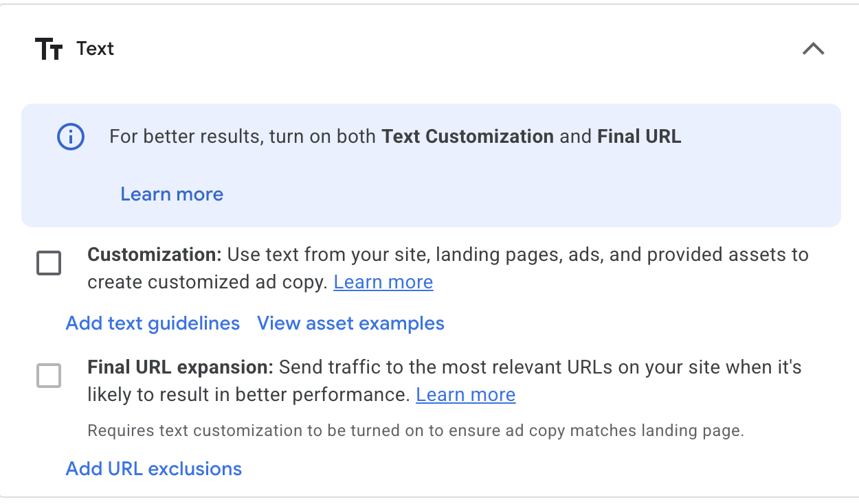Open Learn more link after customized ad copy

(x=383, y=282)
